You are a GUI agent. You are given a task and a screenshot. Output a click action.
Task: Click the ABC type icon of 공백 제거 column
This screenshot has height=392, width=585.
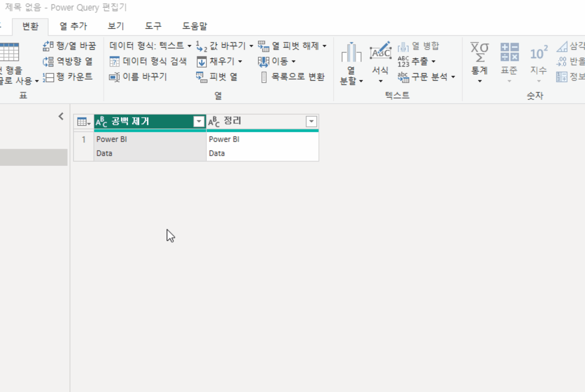[101, 122]
